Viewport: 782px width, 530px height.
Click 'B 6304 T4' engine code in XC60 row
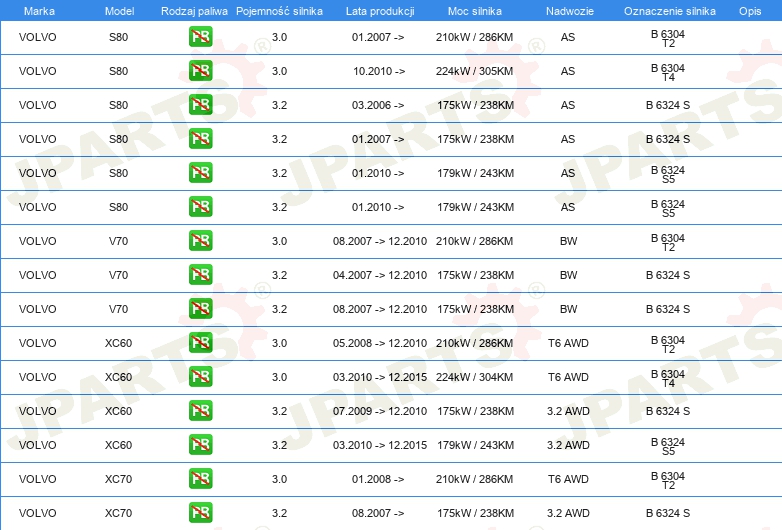(x=668, y=378)
